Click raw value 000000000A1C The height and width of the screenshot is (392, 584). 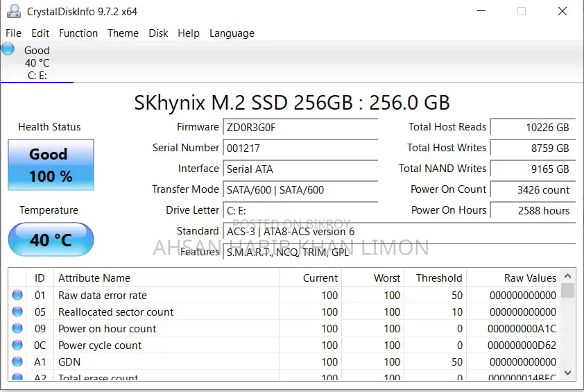522,329
